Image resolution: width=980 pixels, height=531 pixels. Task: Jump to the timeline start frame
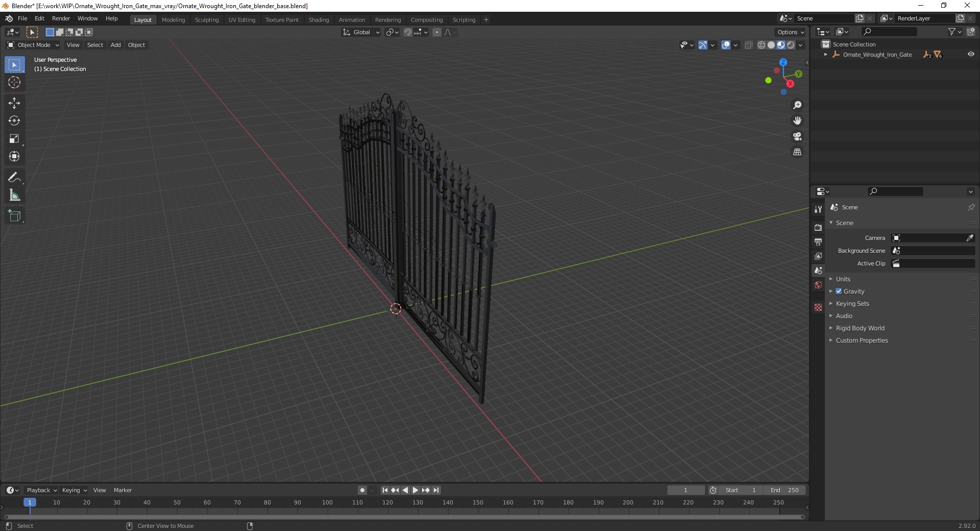(385, 490)
